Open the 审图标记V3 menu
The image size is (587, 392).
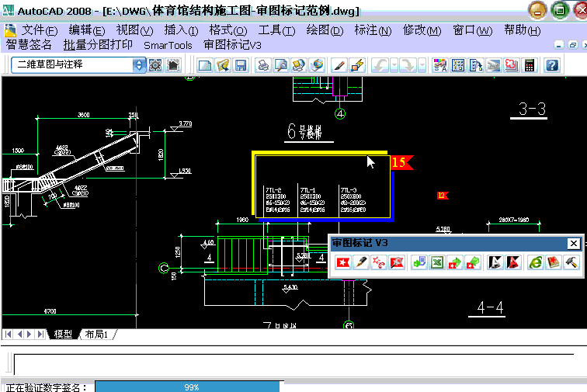(x=232, y=45)
